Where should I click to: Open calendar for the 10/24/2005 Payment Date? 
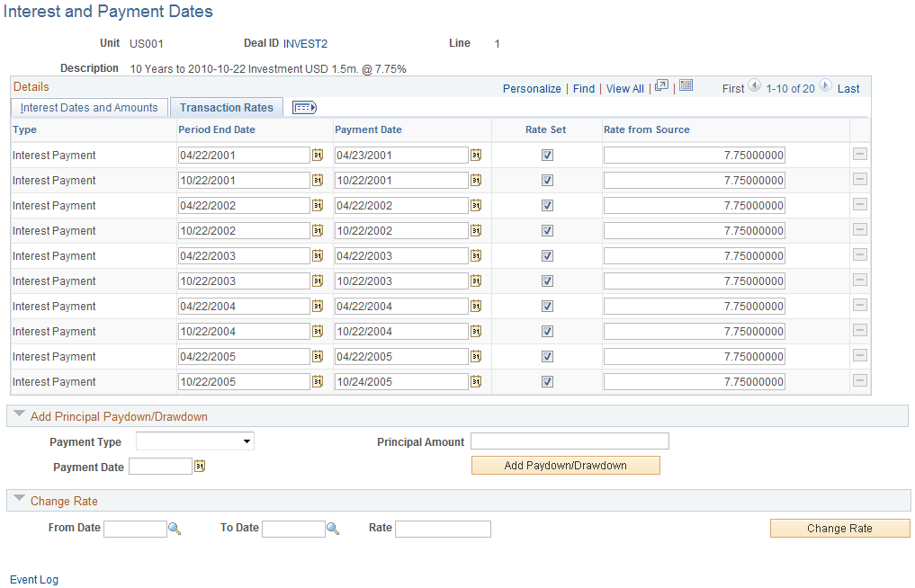pos(477,381)
